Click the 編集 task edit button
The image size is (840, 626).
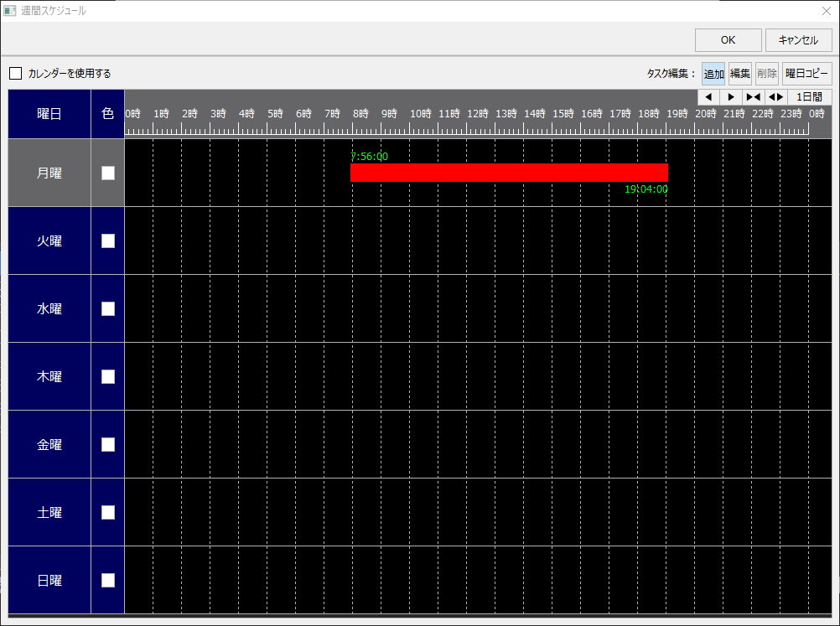[x=739, y=74]
